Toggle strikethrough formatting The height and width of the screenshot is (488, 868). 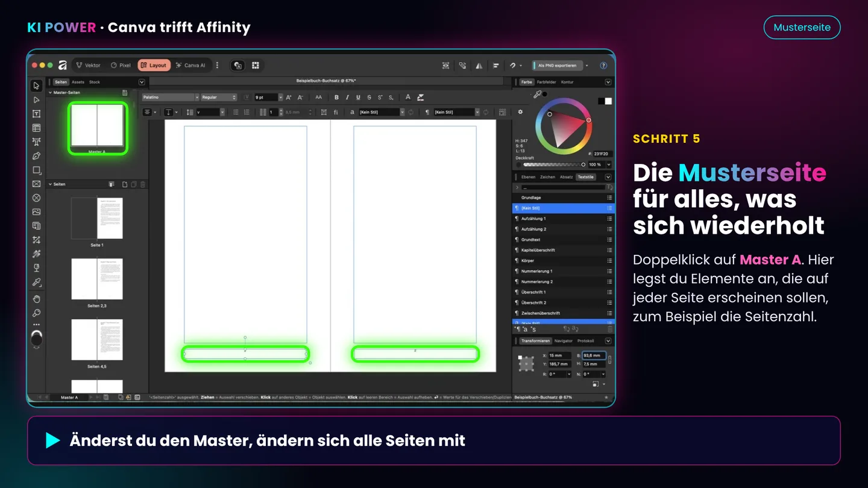(x=369, y=97)
